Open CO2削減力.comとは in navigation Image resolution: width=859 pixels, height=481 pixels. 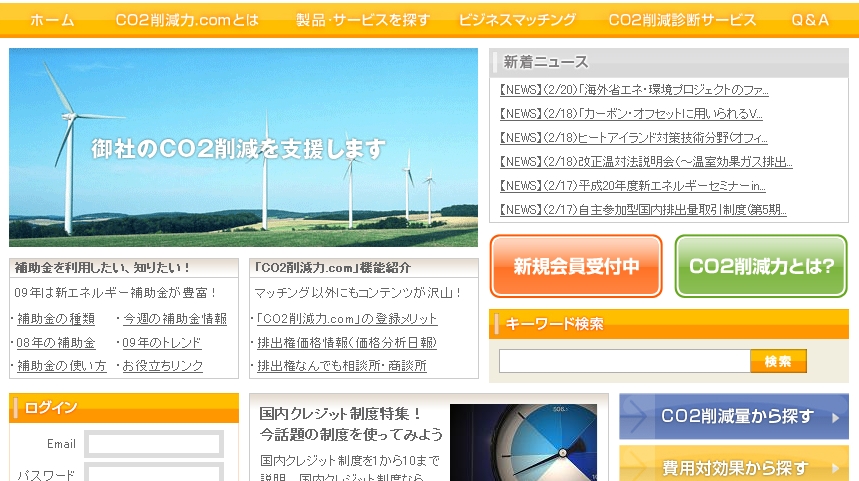coord(187,20)
